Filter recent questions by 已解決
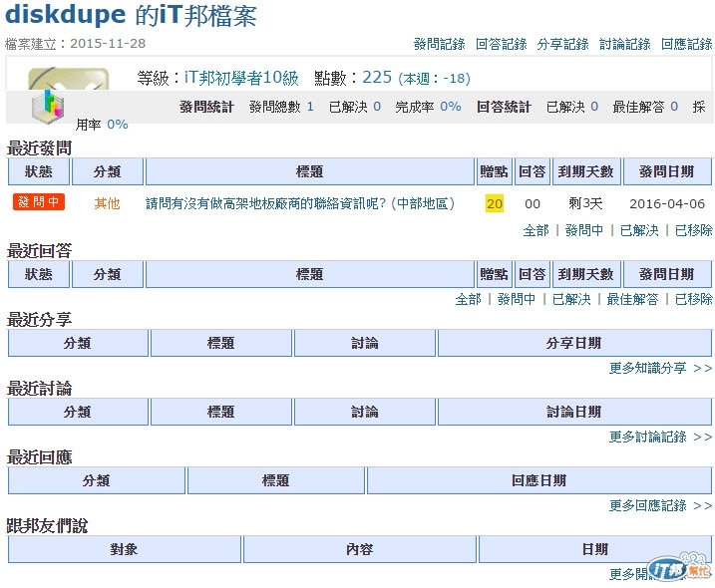The width and height of the screenshot is (715, 588). pos(639,230)
